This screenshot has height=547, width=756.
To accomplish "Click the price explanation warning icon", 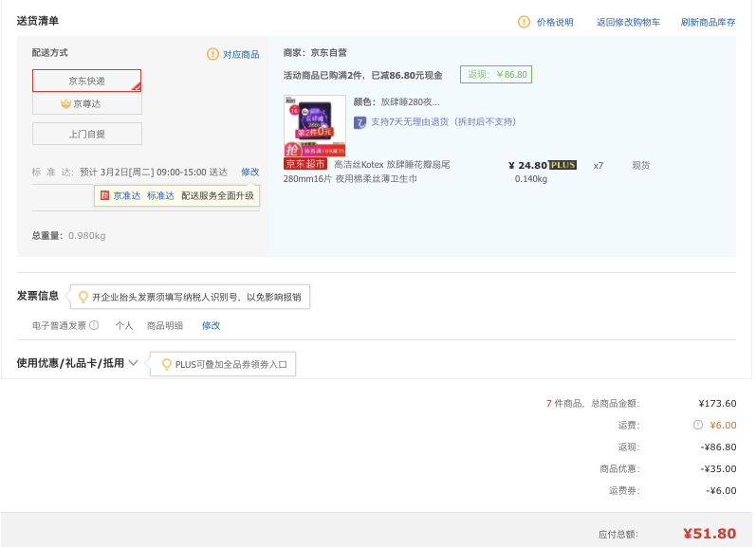I will [524, 22].
